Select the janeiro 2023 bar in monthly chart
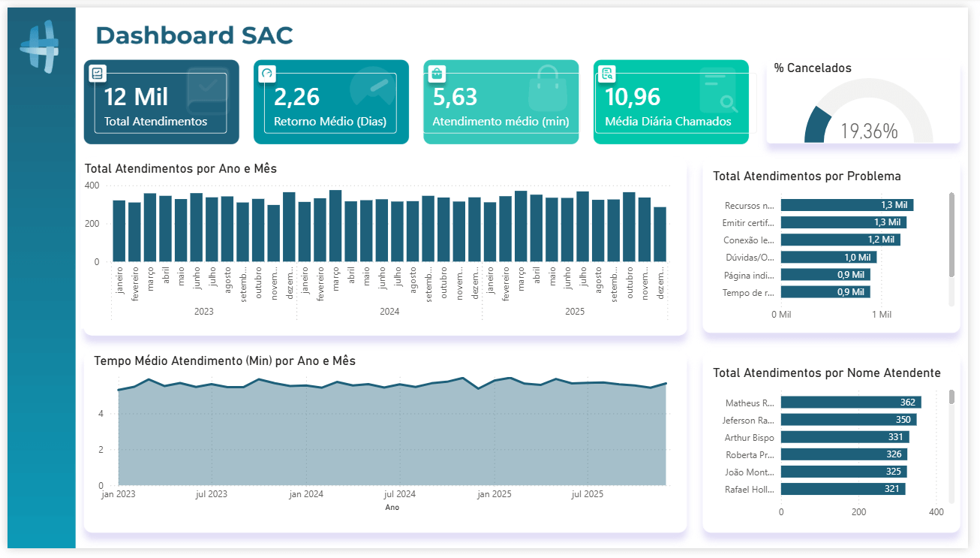The width and height of the screenshot is (980, 558). 119,231
